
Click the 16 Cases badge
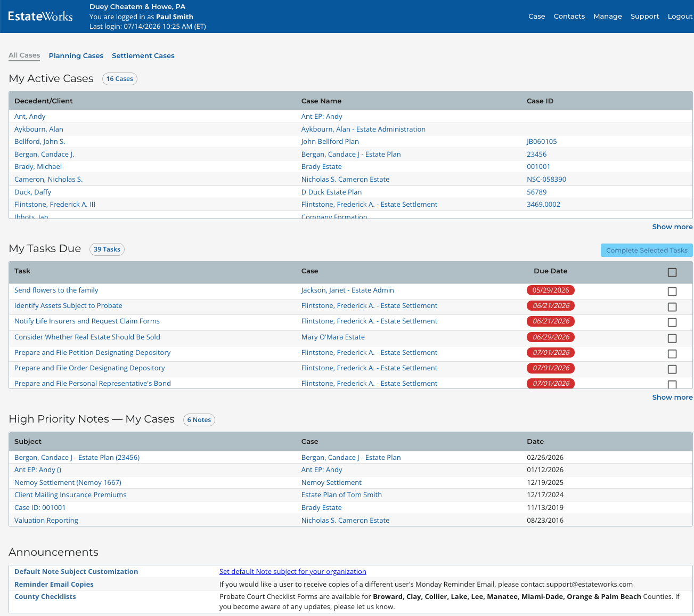[120, 79]
